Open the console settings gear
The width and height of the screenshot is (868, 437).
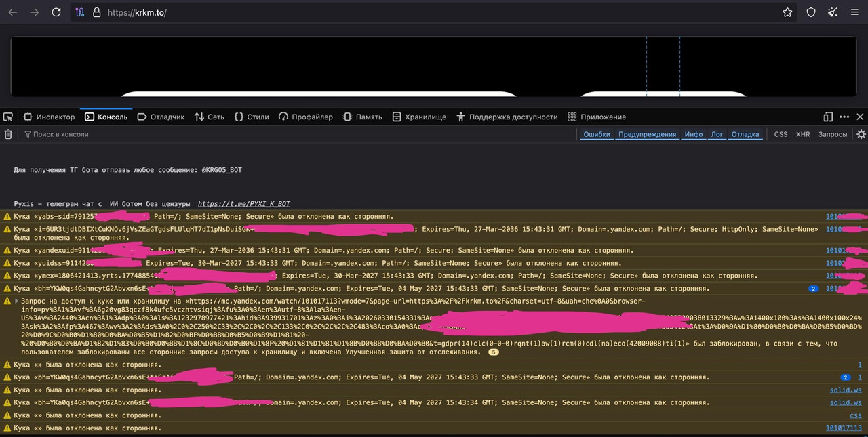coord(861,134)
